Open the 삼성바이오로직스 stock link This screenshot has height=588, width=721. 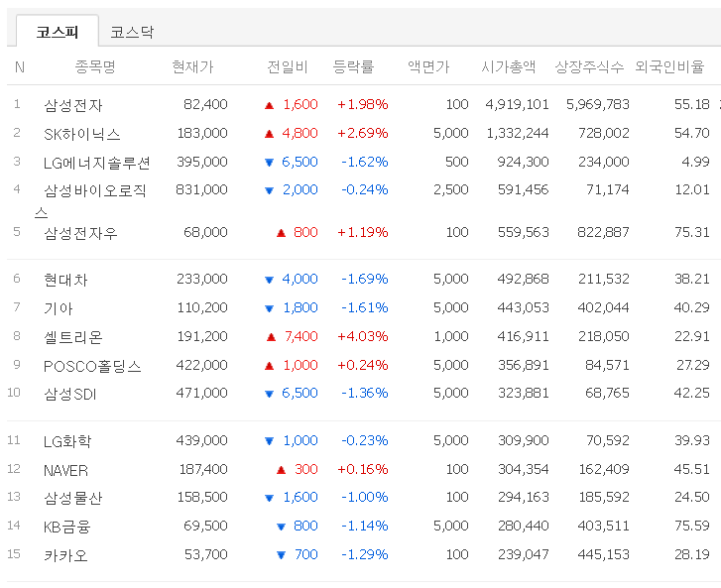click(90, 201)
